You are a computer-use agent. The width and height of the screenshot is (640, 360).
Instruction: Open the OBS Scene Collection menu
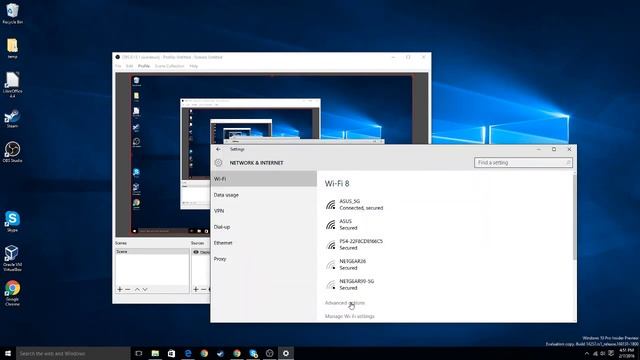pos(169,66)
